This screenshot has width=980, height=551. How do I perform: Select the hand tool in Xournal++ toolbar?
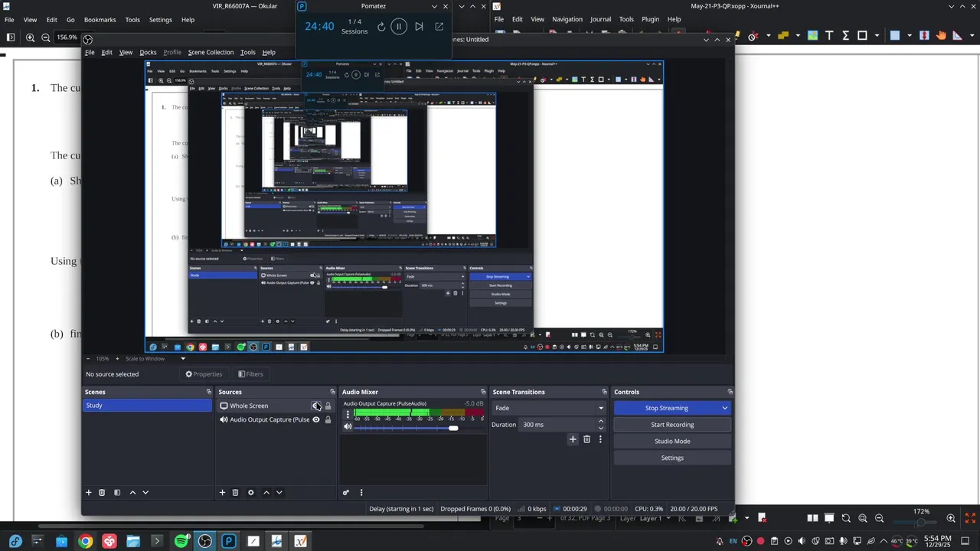[x=941, y=35]
